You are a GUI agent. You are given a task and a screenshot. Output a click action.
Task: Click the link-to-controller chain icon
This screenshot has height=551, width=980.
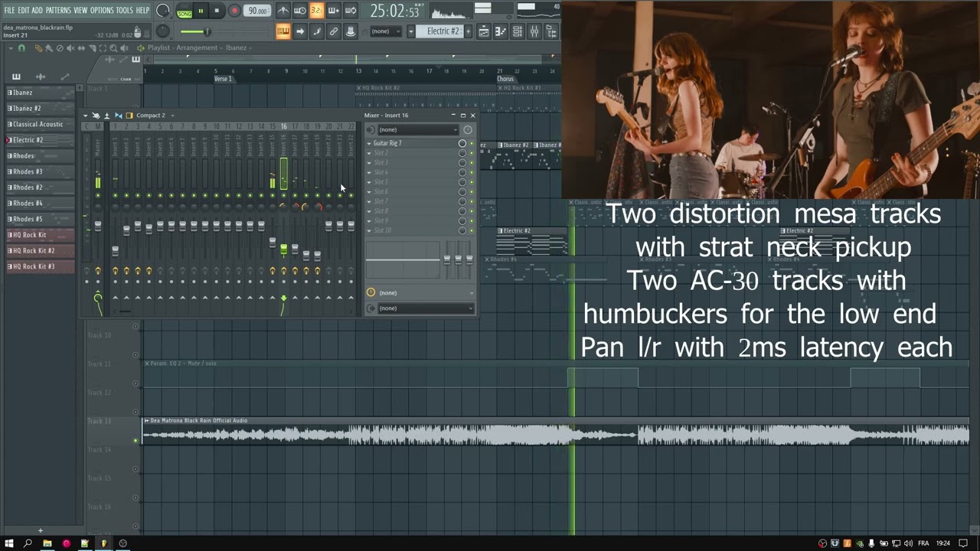(x=333, y=31)
